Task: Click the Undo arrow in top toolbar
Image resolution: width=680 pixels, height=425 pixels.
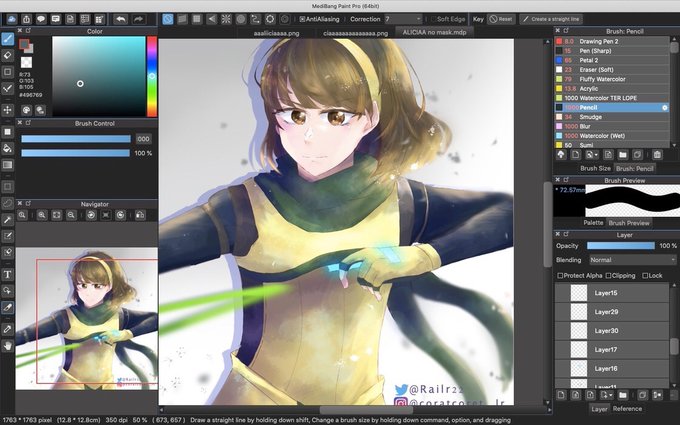Action: click(x=121, y=19)
